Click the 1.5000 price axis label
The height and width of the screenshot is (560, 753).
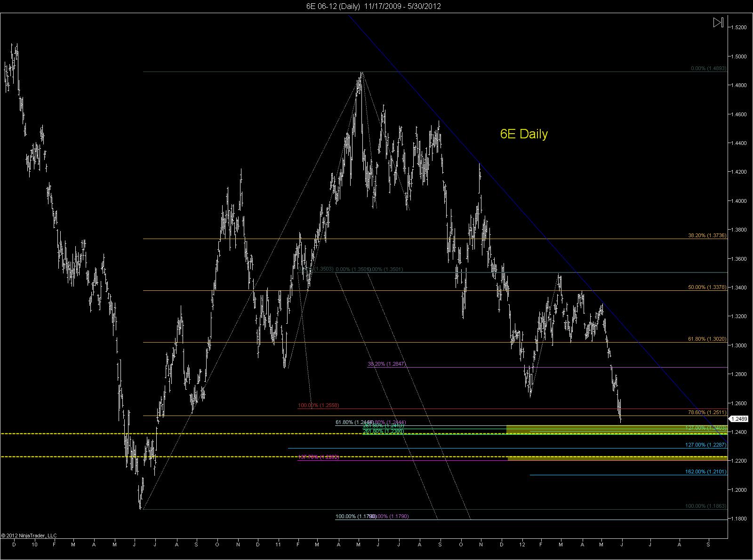(x=738, y=56)
